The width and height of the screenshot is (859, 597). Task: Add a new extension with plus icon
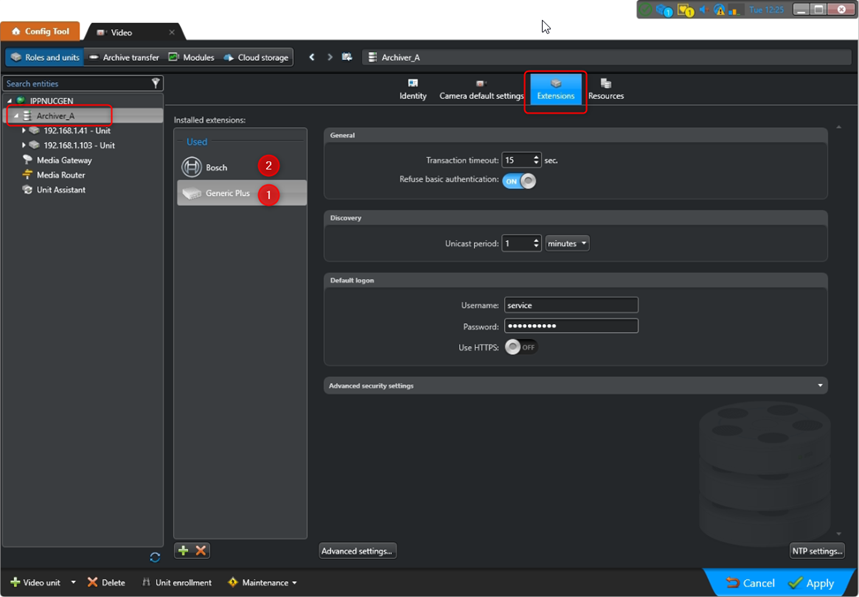184,550
